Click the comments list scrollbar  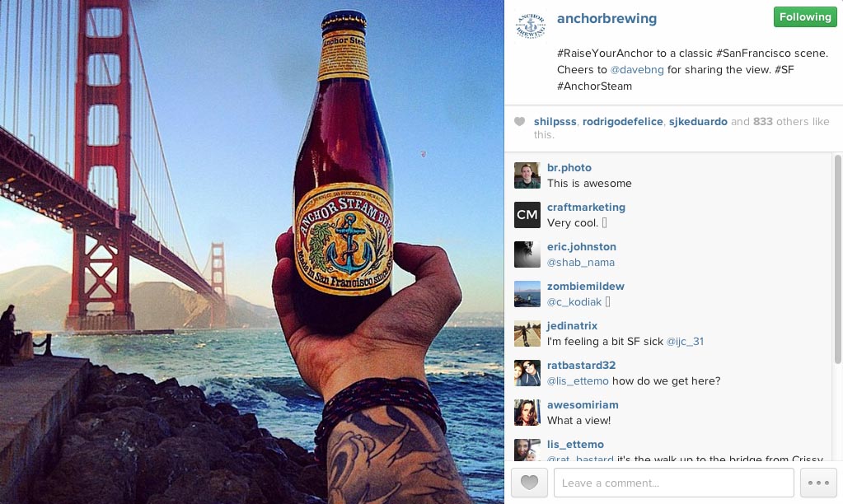click(837, 259)
